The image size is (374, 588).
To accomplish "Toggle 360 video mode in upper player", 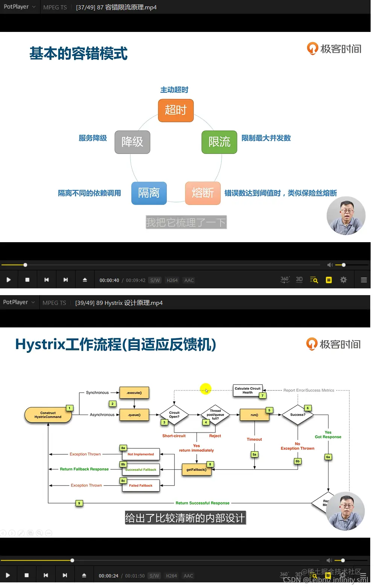I will 285,280.
